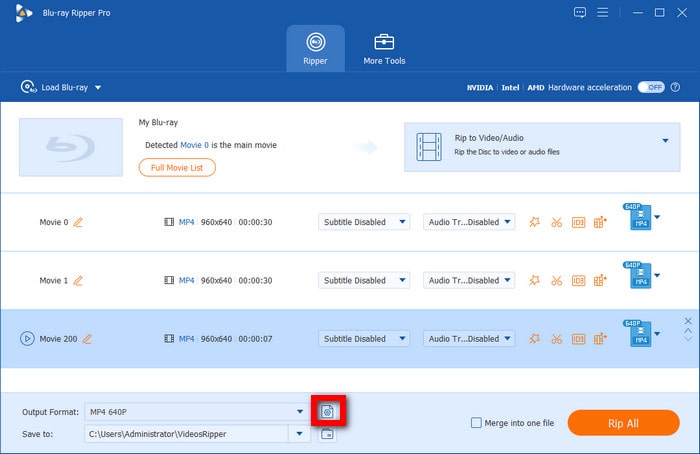Toggle the Hardware acceleration switch
The width and height of the screenshot is (700, 454).
pyautogui.click(x=652, y=87)
